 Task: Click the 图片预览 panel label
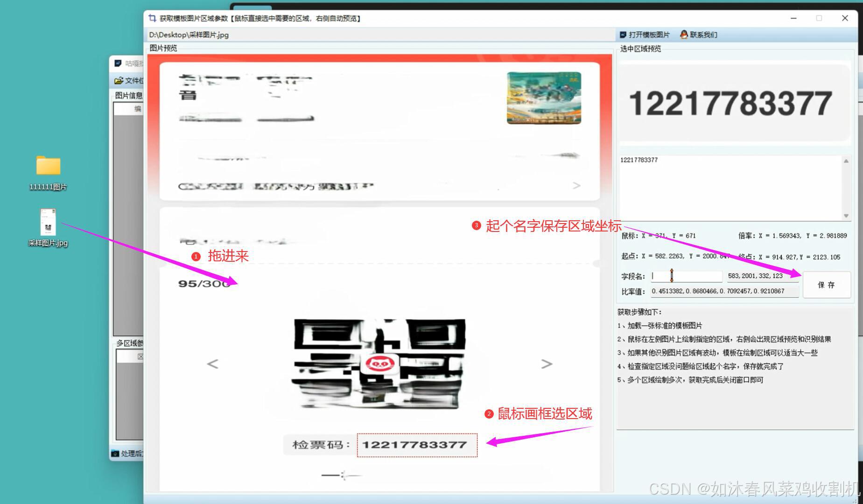163,48
